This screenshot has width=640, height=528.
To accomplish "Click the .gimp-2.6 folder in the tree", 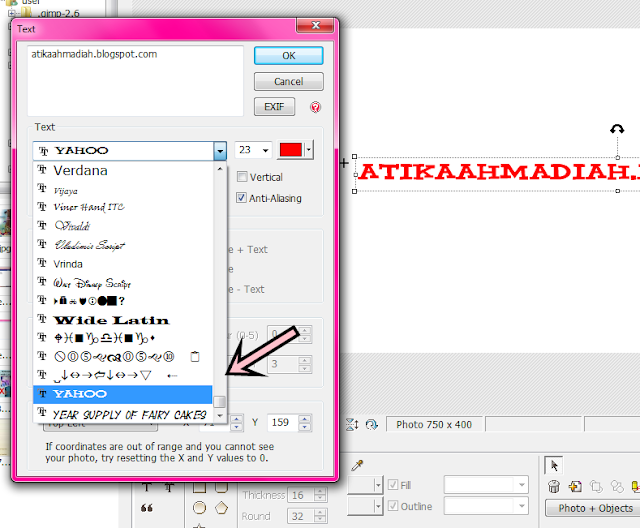I will point(60,13).
